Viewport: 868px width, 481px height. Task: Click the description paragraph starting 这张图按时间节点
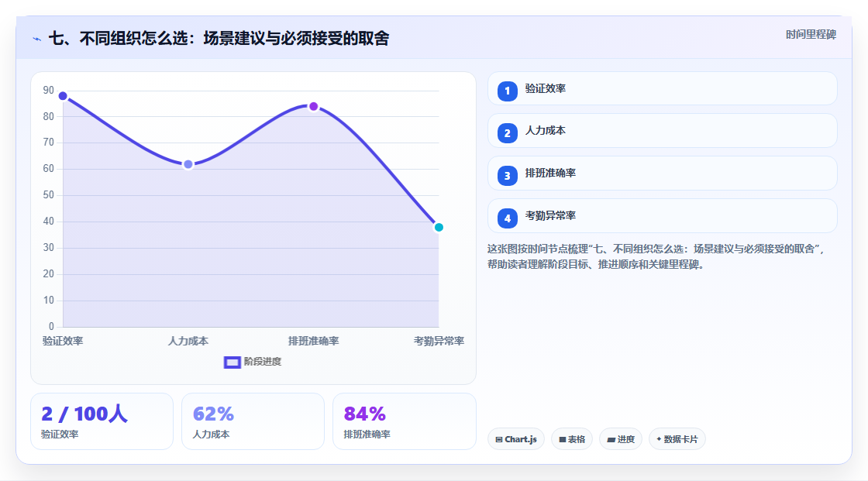(x=656, y=257)
